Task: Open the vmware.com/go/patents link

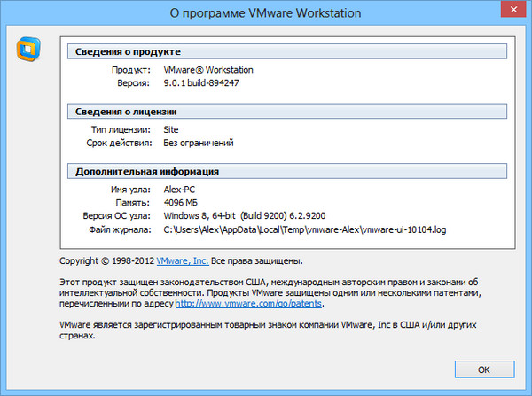Action: tap(249, 303)
